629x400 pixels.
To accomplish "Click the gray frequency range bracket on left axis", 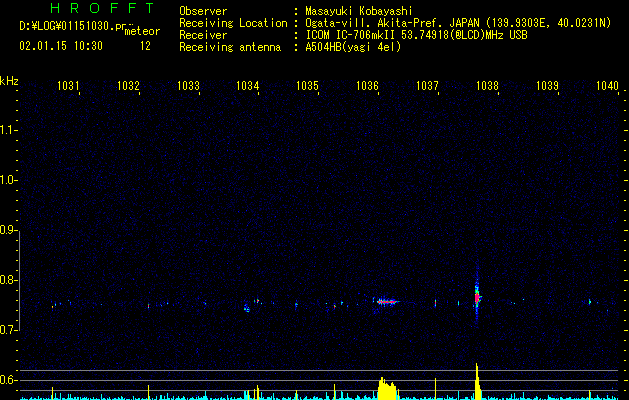I will pyautogui.click(x=19, y=280).
